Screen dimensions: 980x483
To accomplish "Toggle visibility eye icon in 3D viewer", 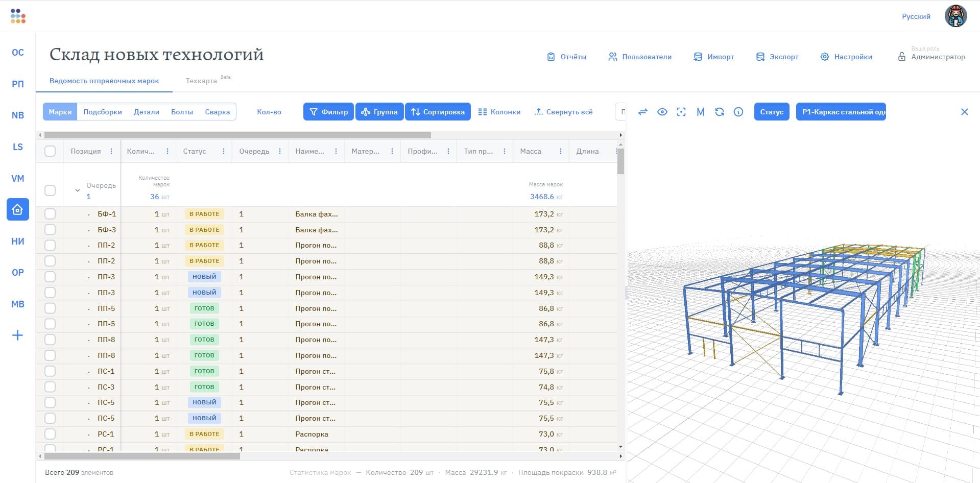I will click(x=662, y=112).
